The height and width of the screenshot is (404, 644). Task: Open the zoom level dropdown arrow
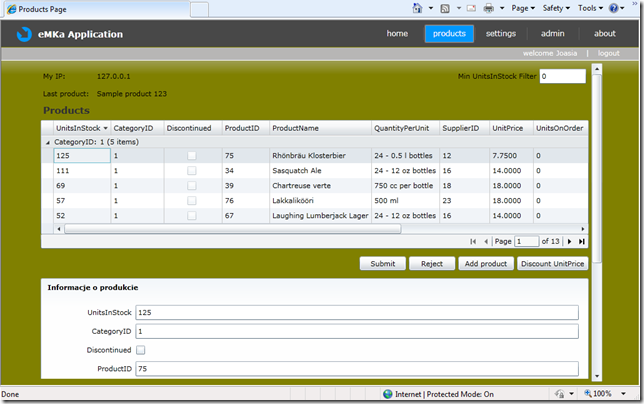click(x=623, y=394)
